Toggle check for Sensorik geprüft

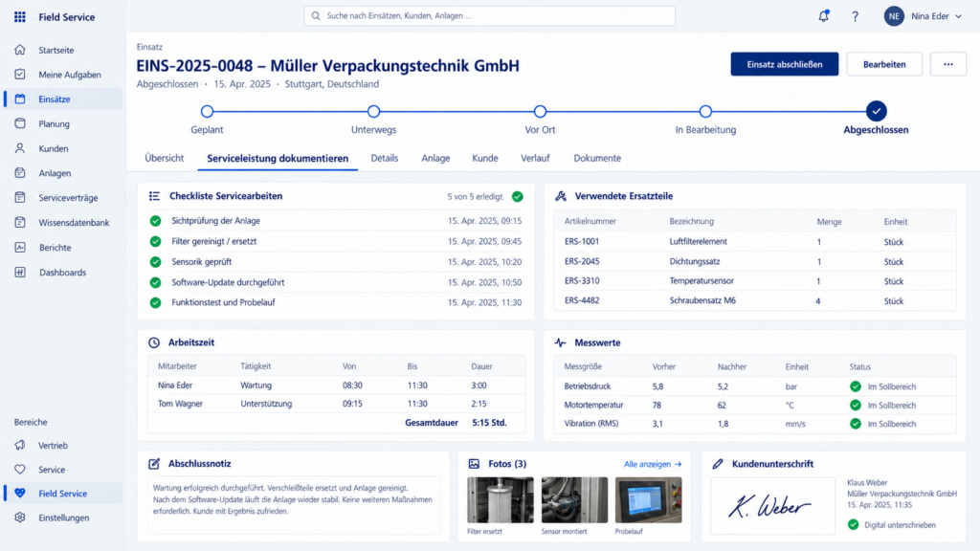156,262
